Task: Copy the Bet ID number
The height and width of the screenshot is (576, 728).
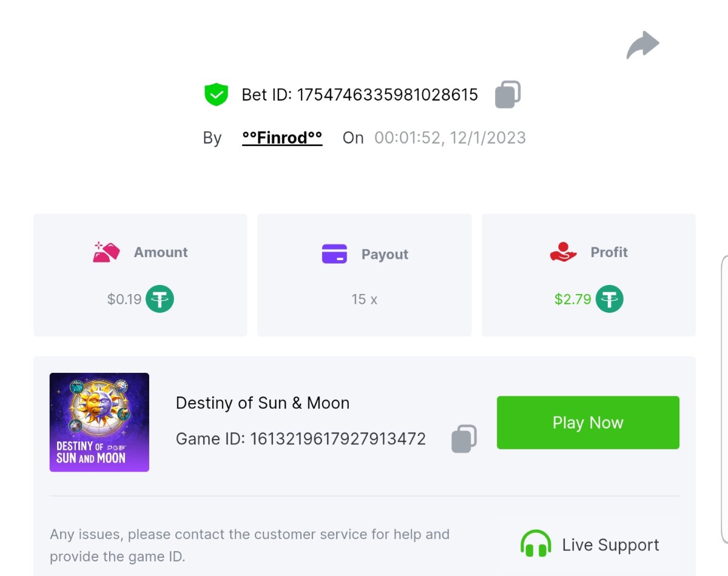Action: [508, 95]
